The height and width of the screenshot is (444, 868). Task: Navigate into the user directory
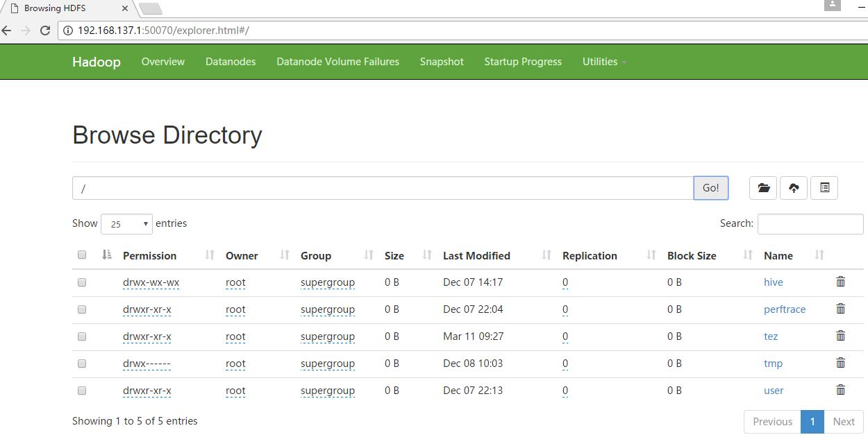(x=774, y=391)
